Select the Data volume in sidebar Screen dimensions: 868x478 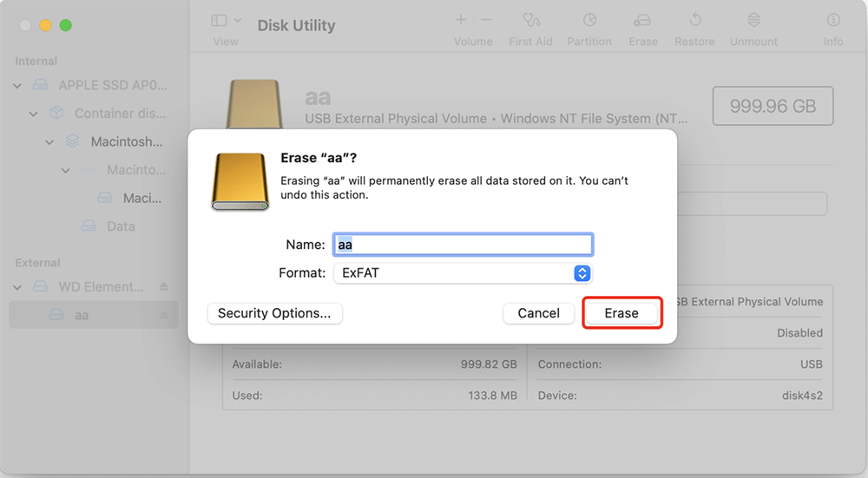pyautogui.click(x=121, y=226)
